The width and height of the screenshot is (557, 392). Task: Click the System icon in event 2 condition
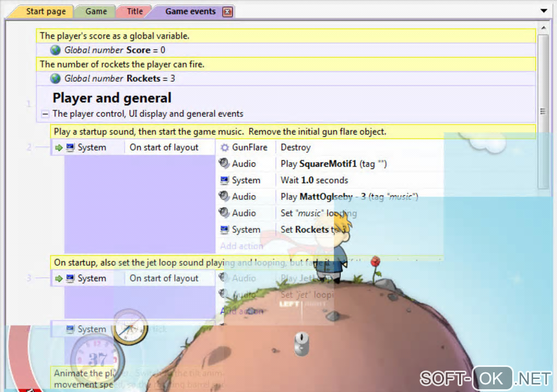coord(70,147)
